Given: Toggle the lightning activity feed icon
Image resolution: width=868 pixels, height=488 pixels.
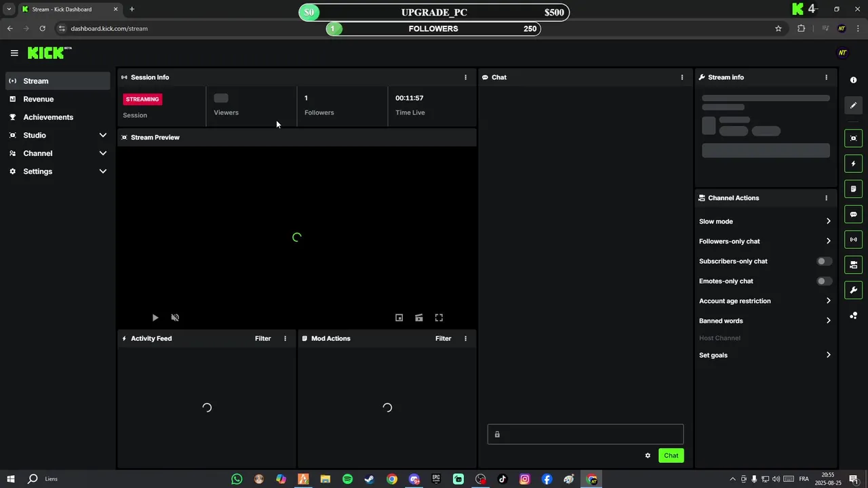Looking at the screenshot, I should pos(853,163).
